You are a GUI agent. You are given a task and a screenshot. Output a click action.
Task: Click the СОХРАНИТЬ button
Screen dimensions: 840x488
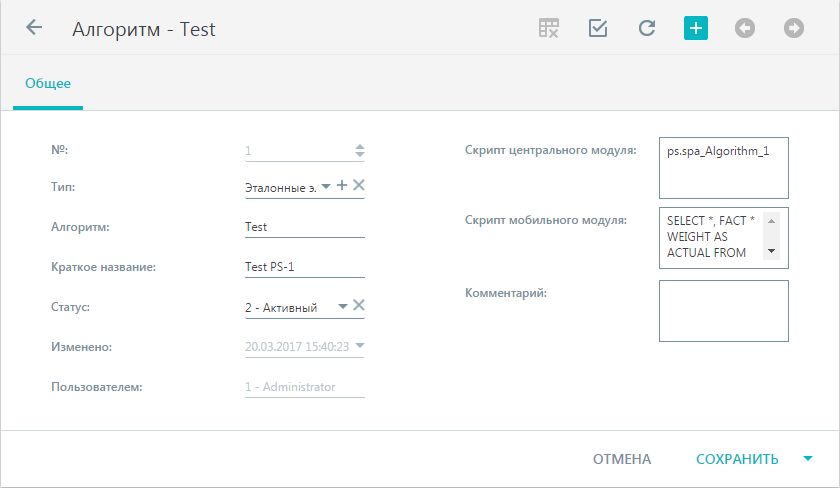point(737,459)
